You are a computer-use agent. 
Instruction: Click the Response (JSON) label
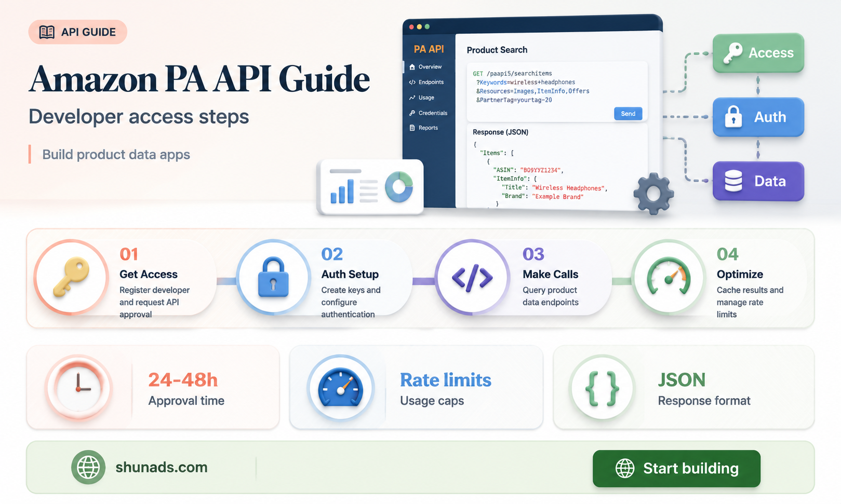(500, 132)
